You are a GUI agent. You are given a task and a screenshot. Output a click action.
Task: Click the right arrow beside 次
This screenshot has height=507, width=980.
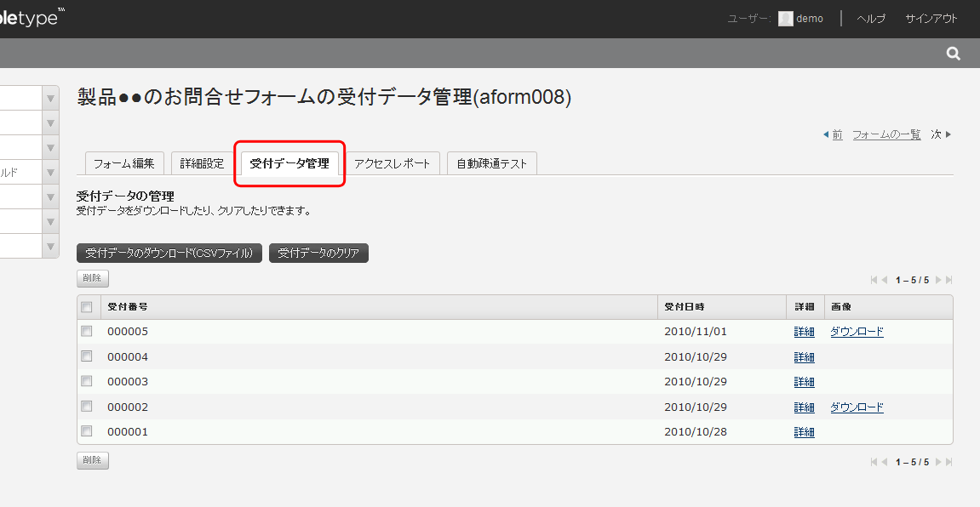pyautogui.click(x=948, y=134)
